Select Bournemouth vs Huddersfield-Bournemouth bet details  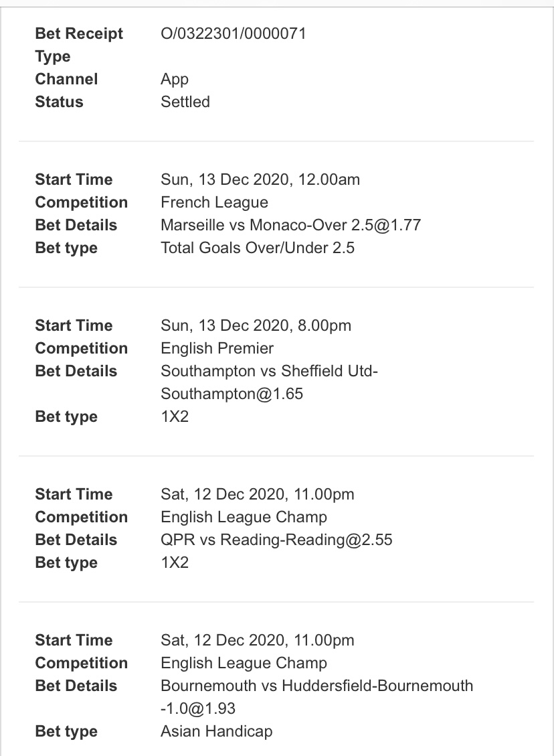(x=316, y=686)
